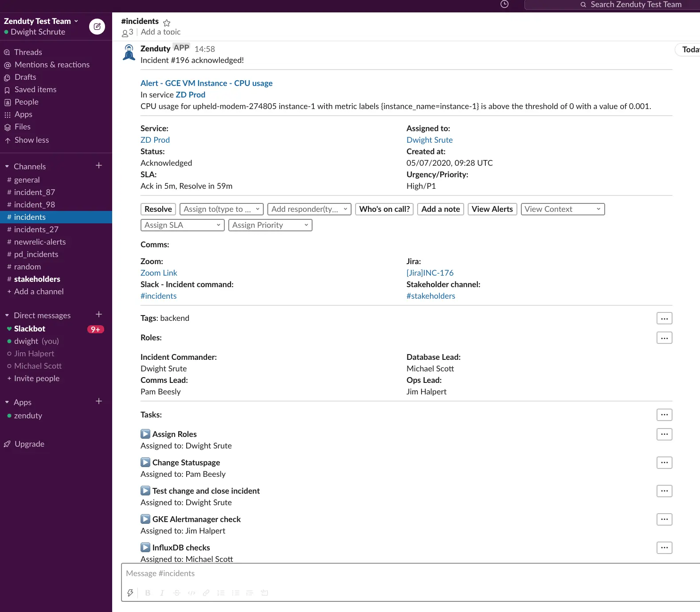Collapse the Apps section

click(7, 402)
